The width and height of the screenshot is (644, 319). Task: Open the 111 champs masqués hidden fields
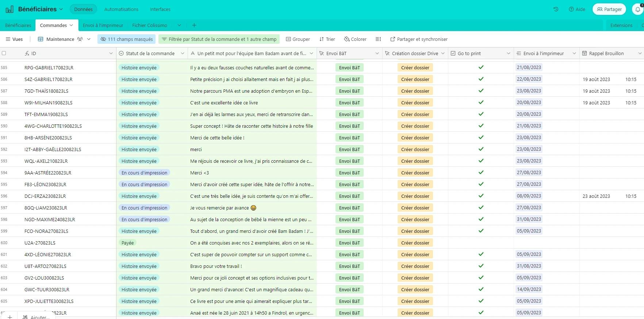pyautogui.click(x=127, y=39)
